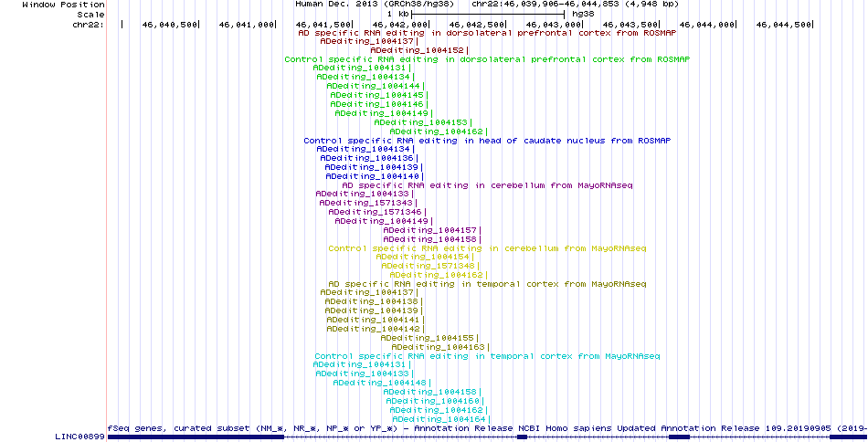Screen dimensions: 868x442
Task: Click the ADediting_1004155 item
Action: coord(429,338)
